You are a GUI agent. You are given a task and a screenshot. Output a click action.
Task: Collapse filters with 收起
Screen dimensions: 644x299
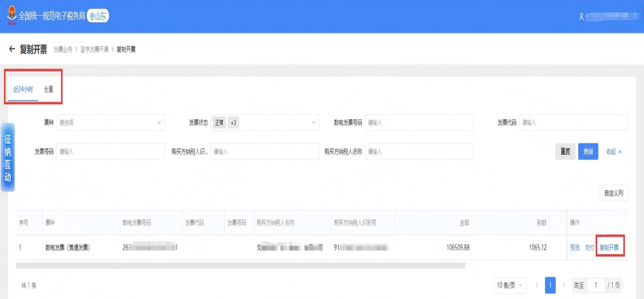click(x=614, y=152)
